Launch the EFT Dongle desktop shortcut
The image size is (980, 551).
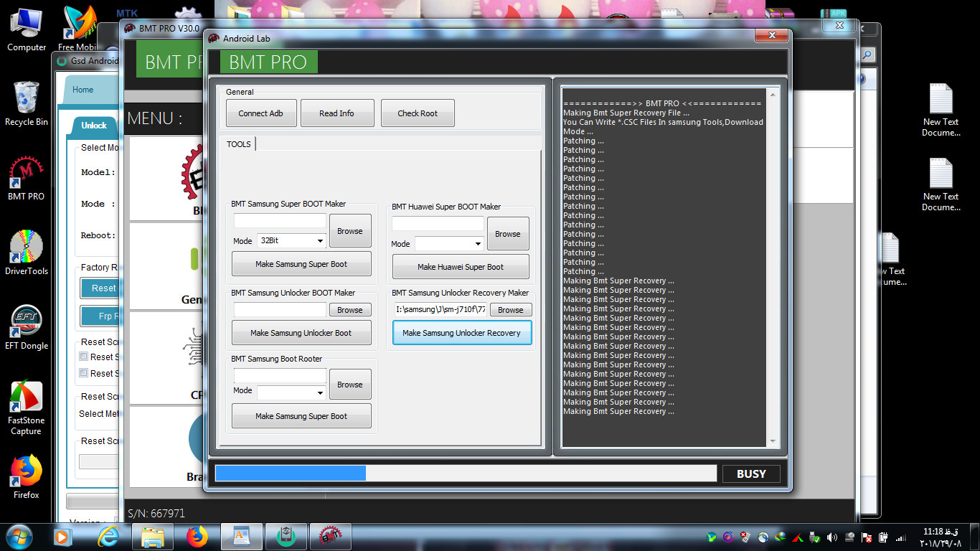pos(27,327)
